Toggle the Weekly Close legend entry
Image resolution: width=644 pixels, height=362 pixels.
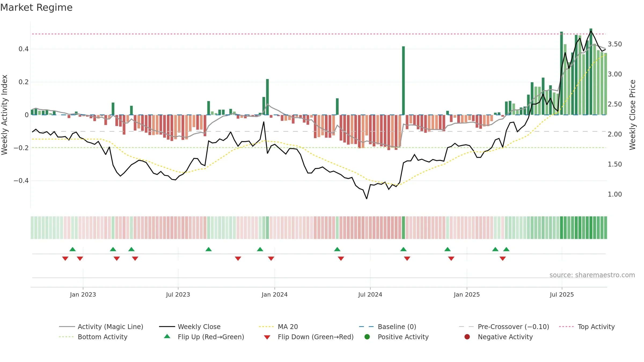(190, 327)
